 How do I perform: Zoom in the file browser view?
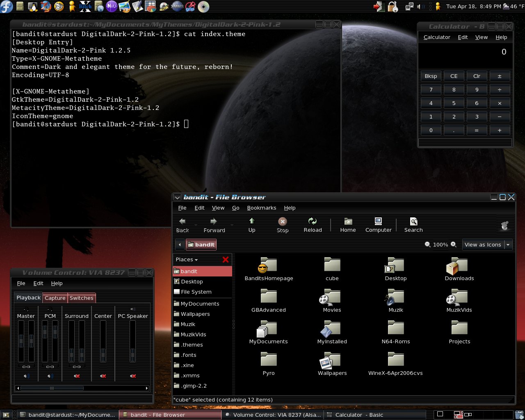453,244
